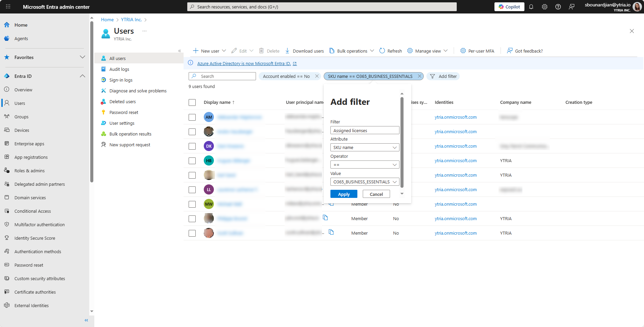This screenshot has width=644, height=327.
Task: Collapse the left navigation with double chevron
Action: pos(86,320)
